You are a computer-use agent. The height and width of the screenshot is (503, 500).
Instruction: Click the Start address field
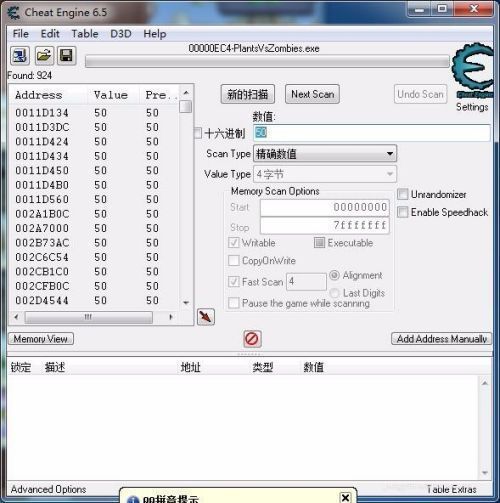tap(325, 207)
